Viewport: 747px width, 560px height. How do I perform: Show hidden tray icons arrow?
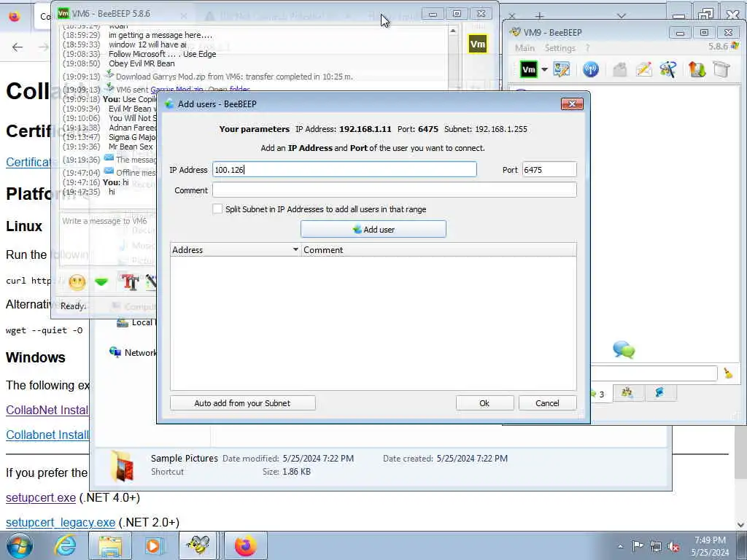coord(620,546)
